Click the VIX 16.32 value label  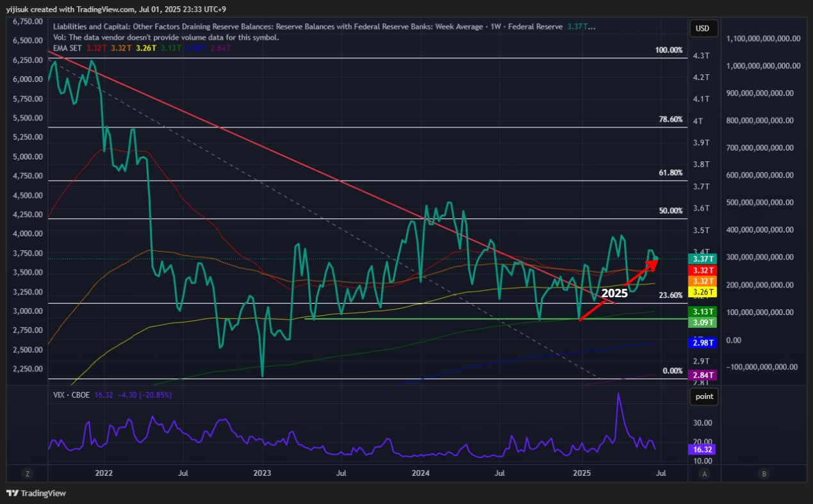(x=702, y=450)
